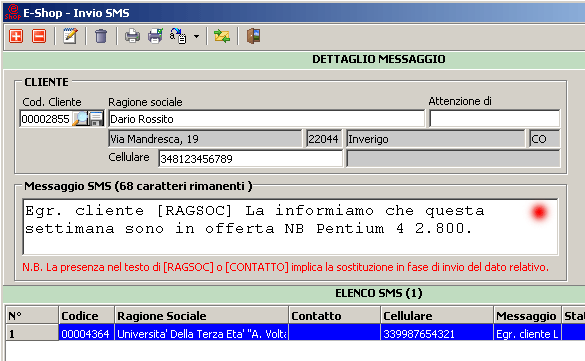Screen dimensions: 585x361
Task: Click the empty Contatto cell in row 1
Action: [x=335, y=333]
